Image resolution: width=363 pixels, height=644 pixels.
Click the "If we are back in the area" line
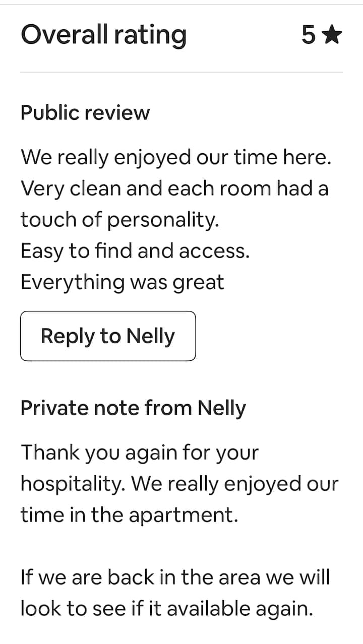coord(175,577)
